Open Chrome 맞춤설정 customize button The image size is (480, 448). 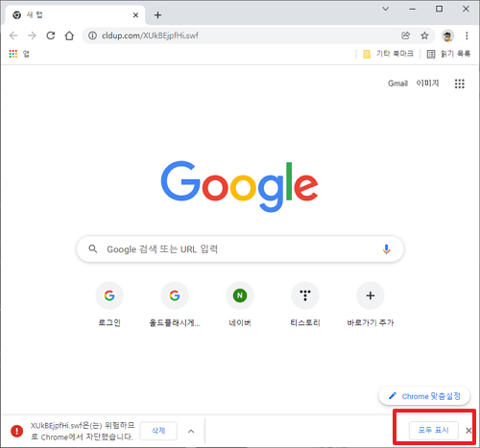pyautogui.click(x=424, y=396)
